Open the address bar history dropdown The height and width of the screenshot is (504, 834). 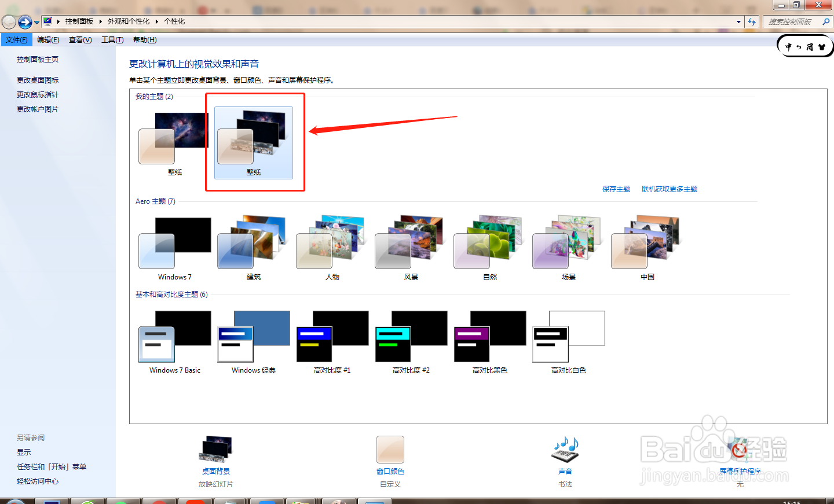pos(738,22)
